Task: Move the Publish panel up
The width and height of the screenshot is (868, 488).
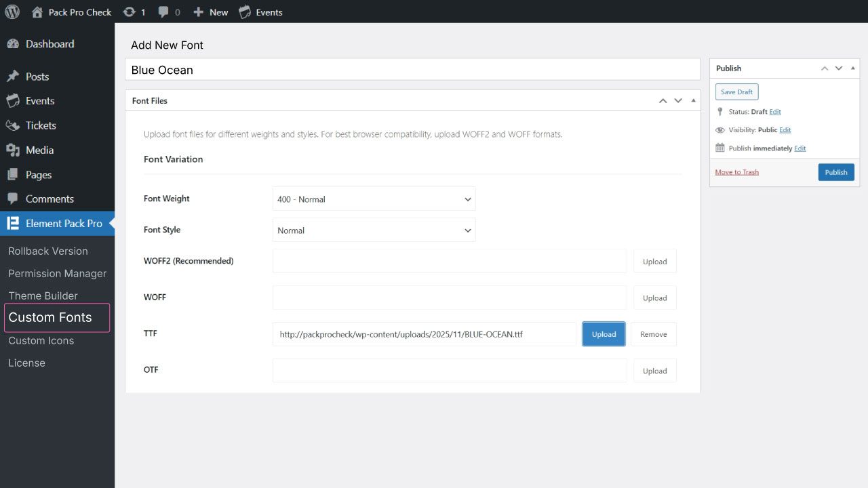Action: point(825,68)
